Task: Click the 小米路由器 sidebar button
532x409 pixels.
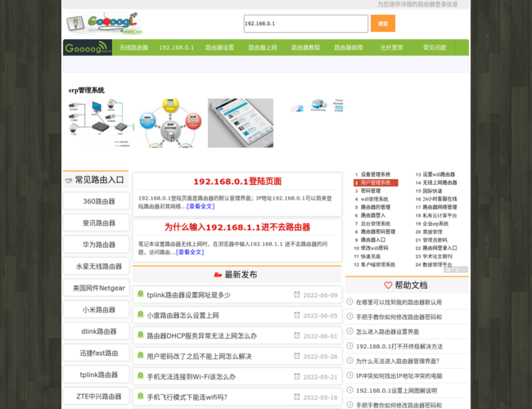Action: coord(96,310)
